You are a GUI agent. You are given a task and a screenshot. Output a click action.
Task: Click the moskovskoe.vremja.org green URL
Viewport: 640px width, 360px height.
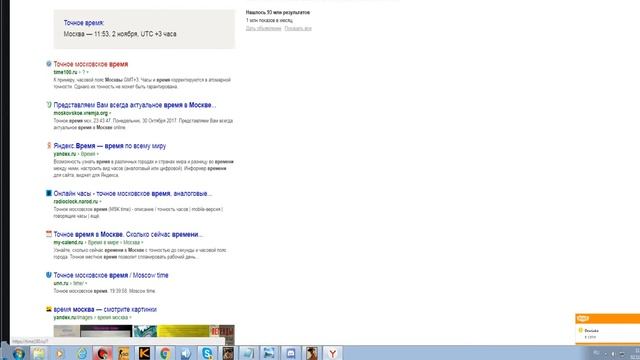coord(80,113)
